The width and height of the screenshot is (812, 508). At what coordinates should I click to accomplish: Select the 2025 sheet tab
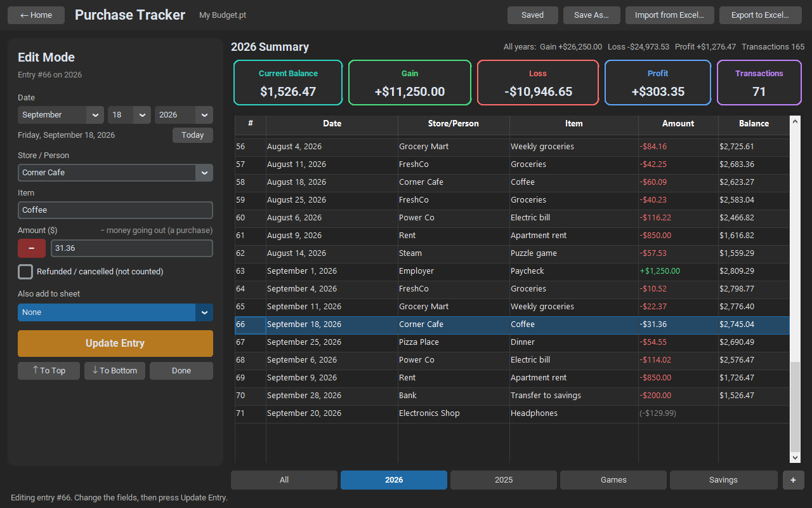coord(504,480)
